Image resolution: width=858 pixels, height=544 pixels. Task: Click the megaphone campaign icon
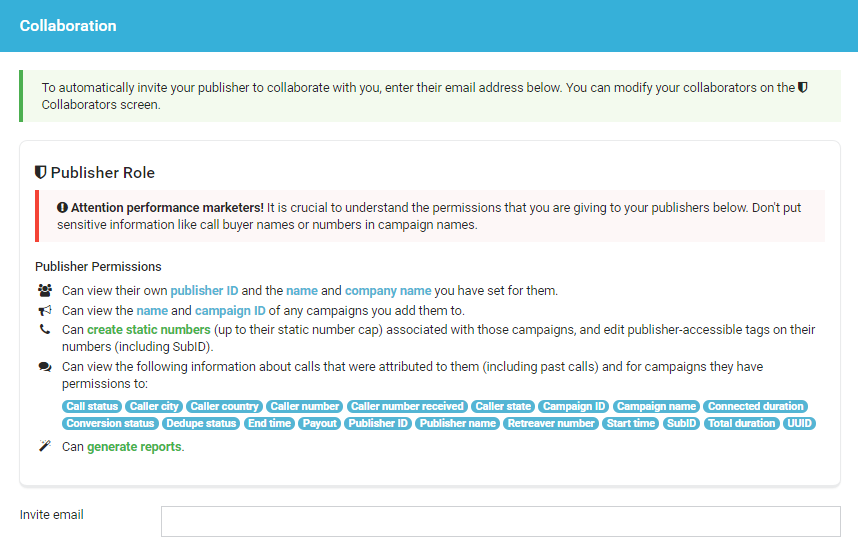[45, 310]
